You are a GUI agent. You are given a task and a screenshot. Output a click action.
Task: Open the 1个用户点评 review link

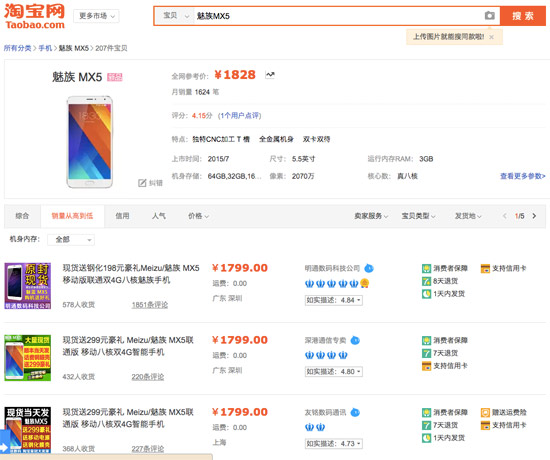coord(240,115)
